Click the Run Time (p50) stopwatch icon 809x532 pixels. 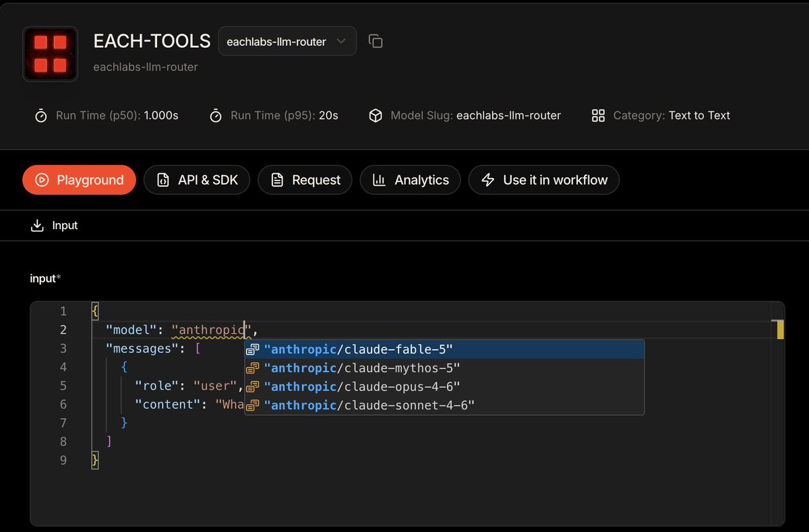[x=40, y=116]
